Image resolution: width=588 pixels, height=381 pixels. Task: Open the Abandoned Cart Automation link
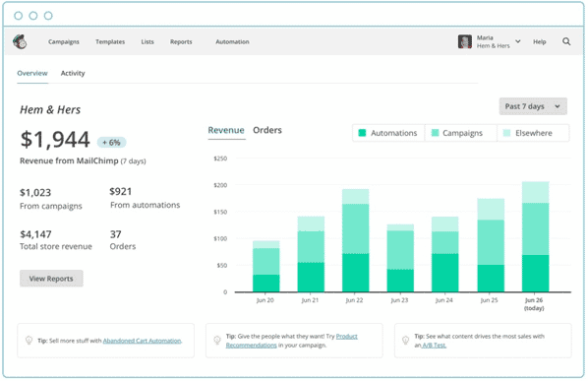pos(143,341)
